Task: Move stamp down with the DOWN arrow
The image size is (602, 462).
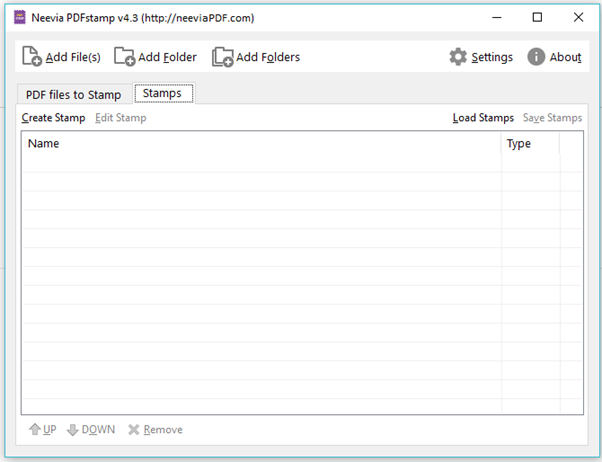Action: click(x=72, y=430)
